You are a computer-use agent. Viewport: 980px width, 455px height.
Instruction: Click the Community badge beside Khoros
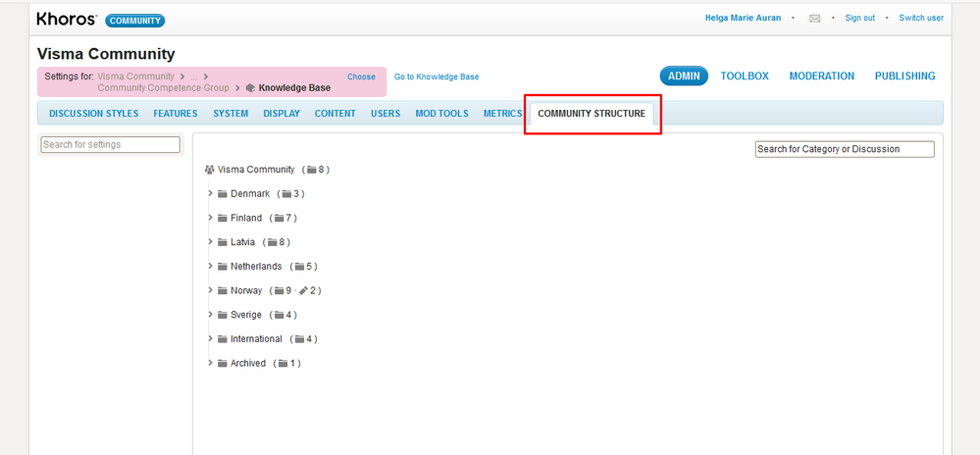(135, 21)
